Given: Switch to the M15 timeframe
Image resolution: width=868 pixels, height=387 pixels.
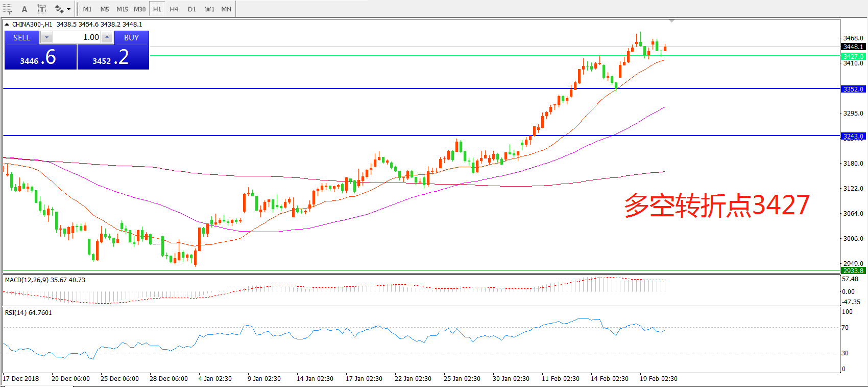Looking at the screenshot, I should [x=122, y=9].
